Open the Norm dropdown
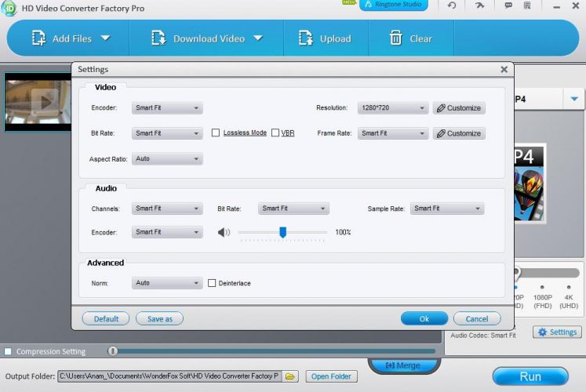The width and height of the screenshot is (586, 392). coord(167,283)
